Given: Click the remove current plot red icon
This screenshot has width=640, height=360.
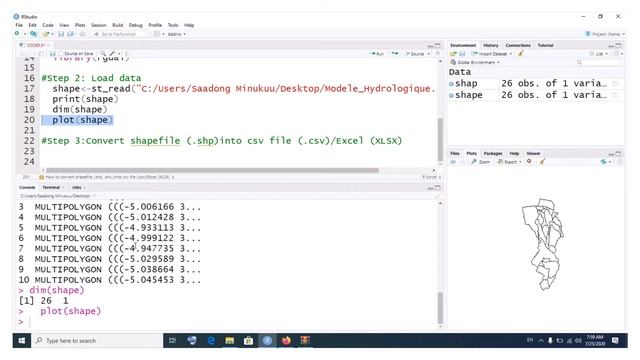Looking at the screenshot, I should pyautogui.click(x=529, y=162).
